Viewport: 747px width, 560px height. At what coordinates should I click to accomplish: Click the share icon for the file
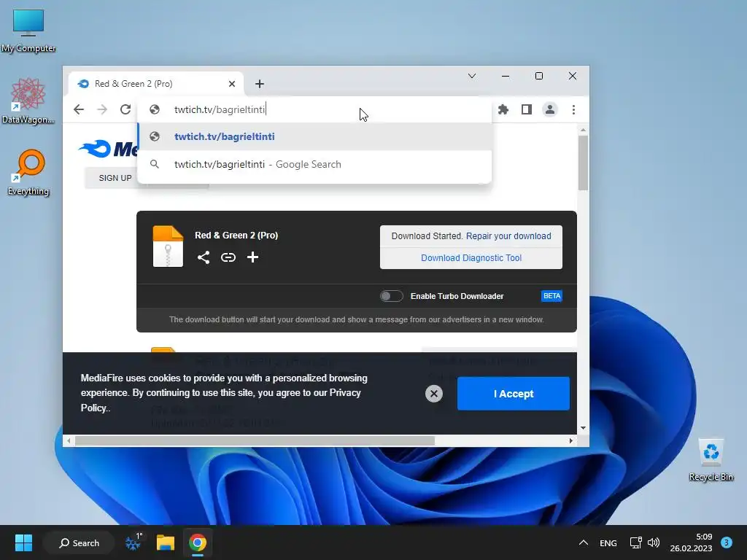point(204,257)
